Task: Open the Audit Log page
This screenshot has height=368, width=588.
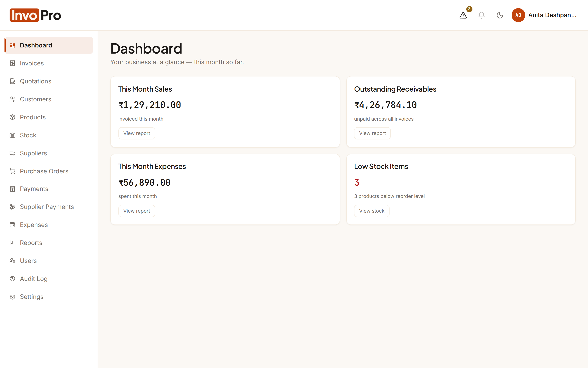Action: (49, 279)
